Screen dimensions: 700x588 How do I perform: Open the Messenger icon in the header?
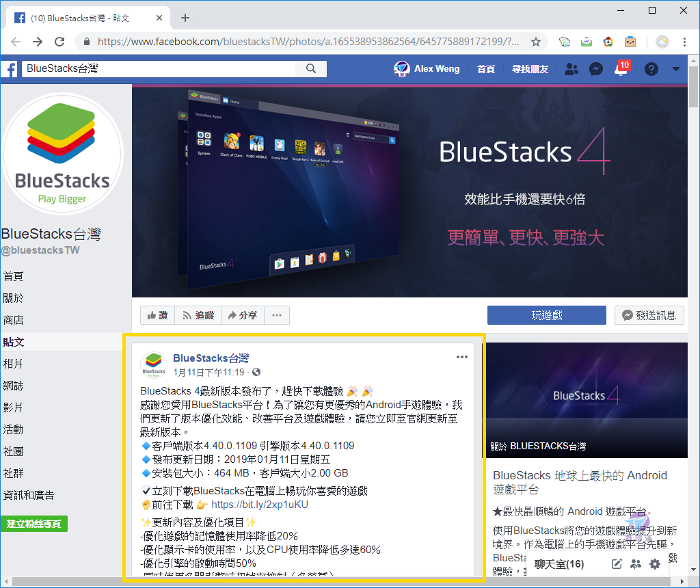(x=596, y=69)
